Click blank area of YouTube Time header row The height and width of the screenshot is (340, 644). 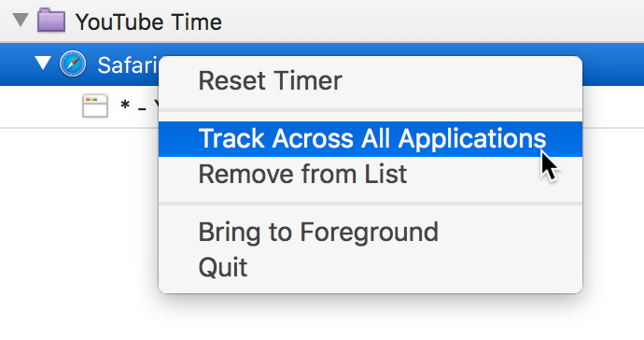point(431,21)
